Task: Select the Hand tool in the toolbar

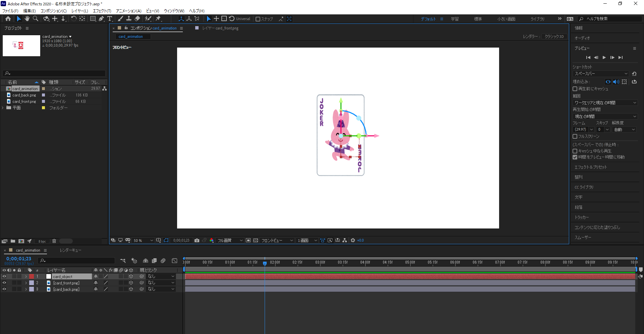Action: (x=27, y=19)
